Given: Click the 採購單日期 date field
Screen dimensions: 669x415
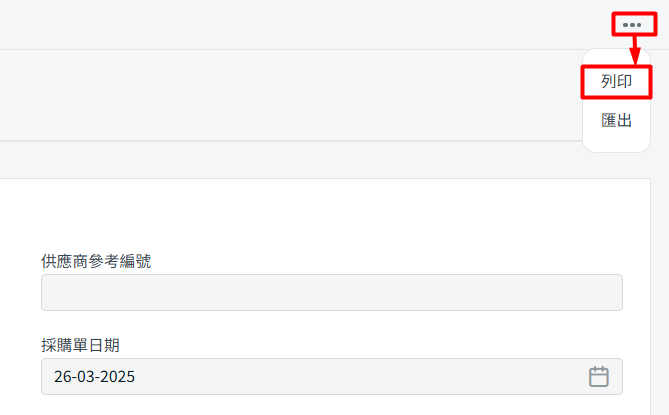Looking at the screenshot, I should [x=332, y=377].
